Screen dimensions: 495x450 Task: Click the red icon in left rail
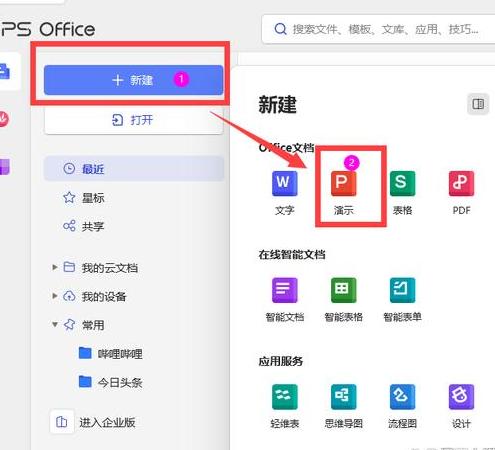[x=4, y=119]
